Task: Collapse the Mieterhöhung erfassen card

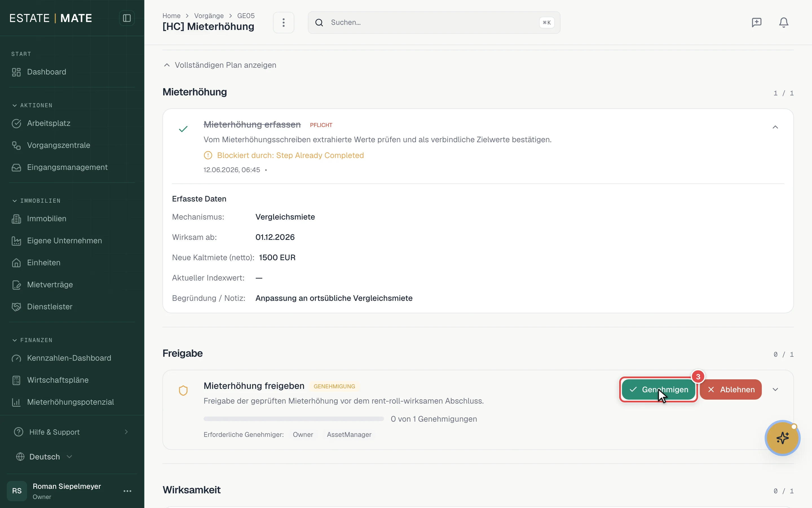Action: [775, 127]
